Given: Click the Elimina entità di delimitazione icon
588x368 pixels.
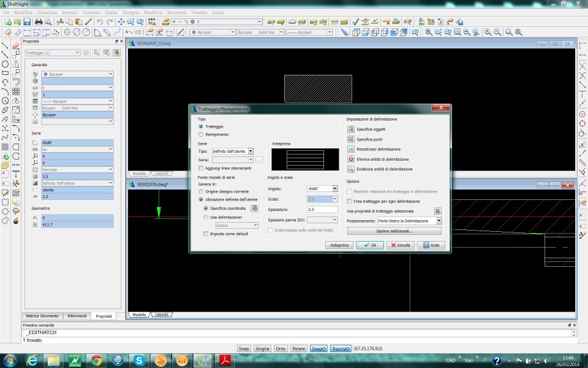Looking at the screenshot, I should (x=351, y=159).
